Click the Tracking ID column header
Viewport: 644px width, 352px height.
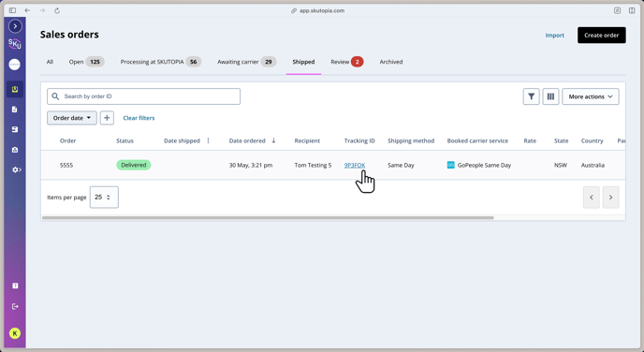(x=359, y=140)
